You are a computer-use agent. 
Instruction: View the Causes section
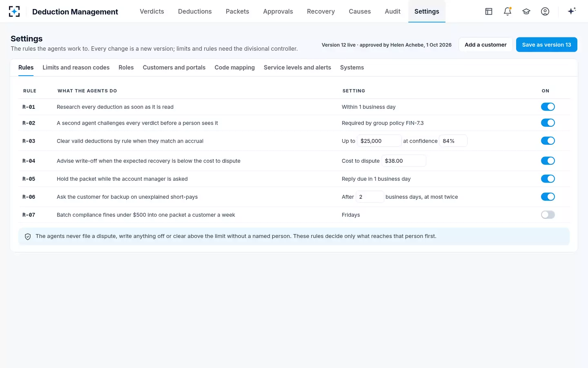click(x=360, y=11)
